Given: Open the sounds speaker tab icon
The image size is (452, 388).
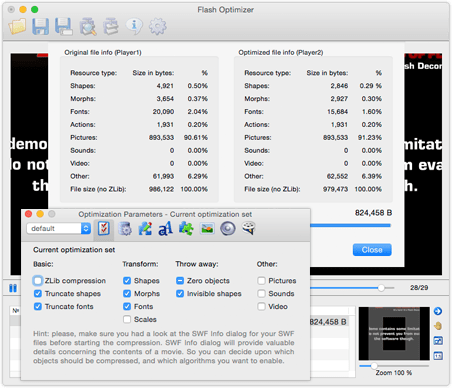Looking at the screenshot, I should point(228,229).
